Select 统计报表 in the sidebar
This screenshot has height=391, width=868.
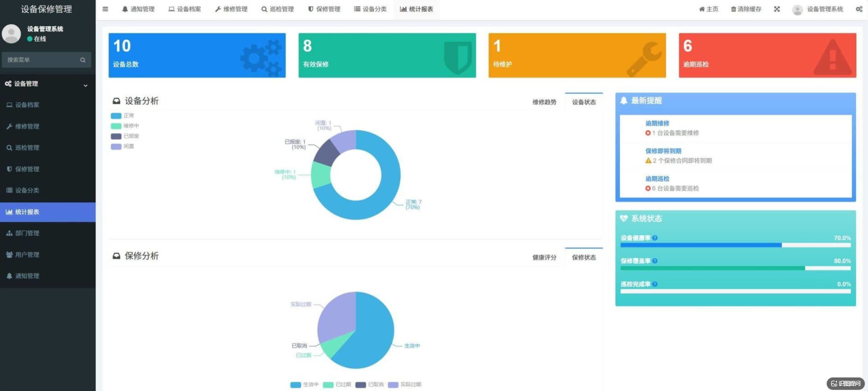pos(47,212)
